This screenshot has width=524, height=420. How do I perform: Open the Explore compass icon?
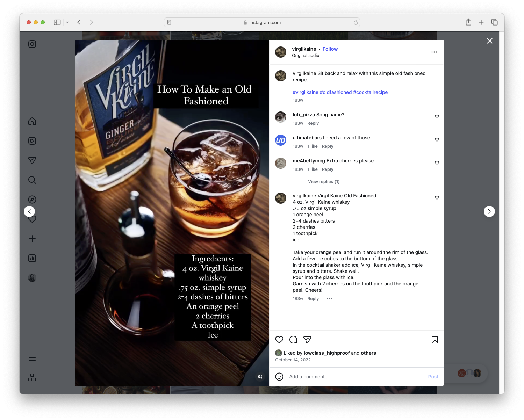[32, 199]
